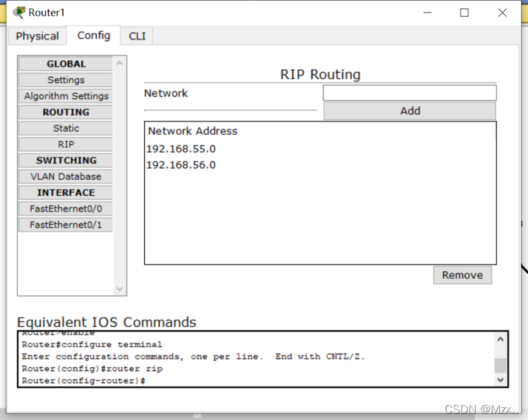Click Remove to delete network

[462, 275]
